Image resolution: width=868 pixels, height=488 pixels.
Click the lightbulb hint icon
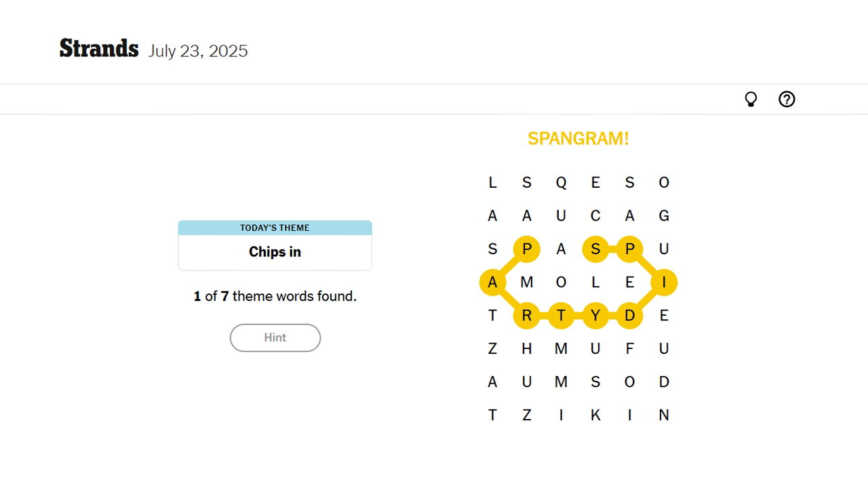(x=751, y=100)
